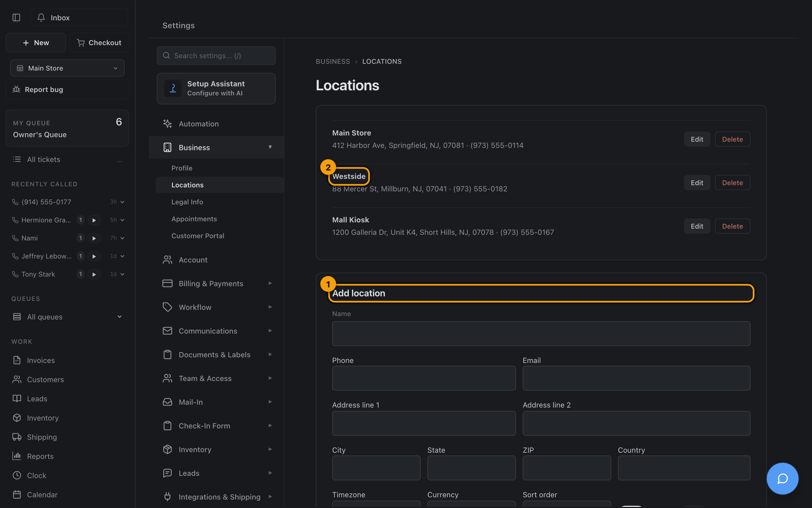Toggle the sidebar panel icon

point(16,17)
